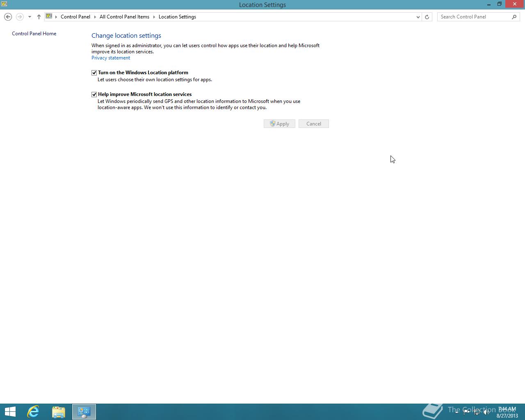The image size is (525, 420).
Task: Expand the arrow after Control Panel breadcrumb
Action: coord(95,17)
